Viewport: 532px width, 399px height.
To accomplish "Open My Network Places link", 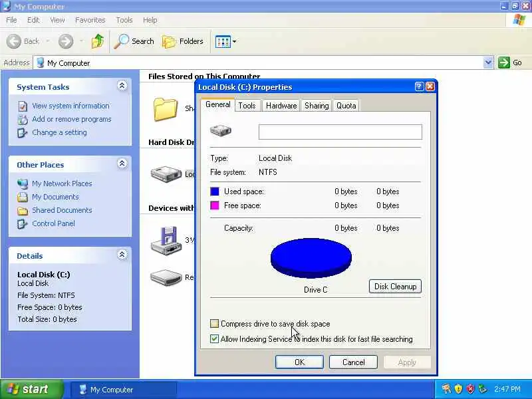I will [62, 184].
